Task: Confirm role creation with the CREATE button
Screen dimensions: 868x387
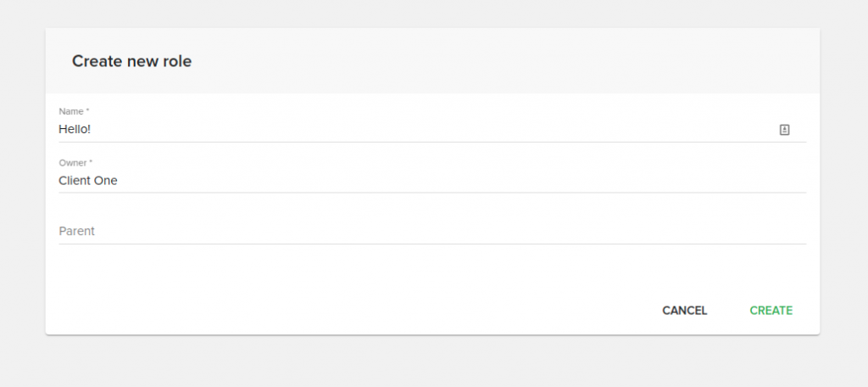Action: (771, 311)
